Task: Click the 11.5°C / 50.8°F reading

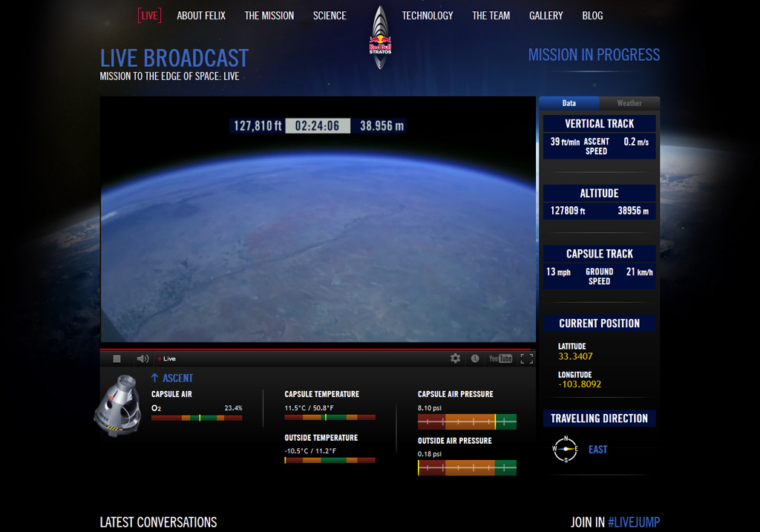Action: (x=309, y=408)
